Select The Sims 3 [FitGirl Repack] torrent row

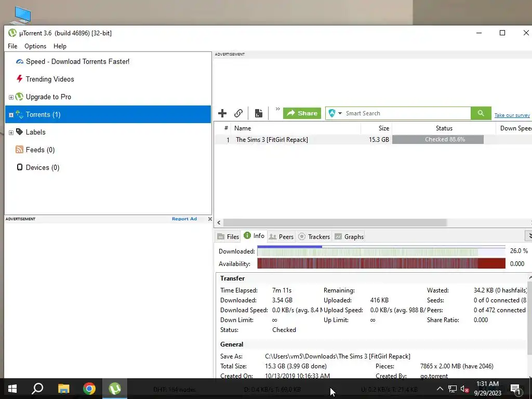[373, 139]
